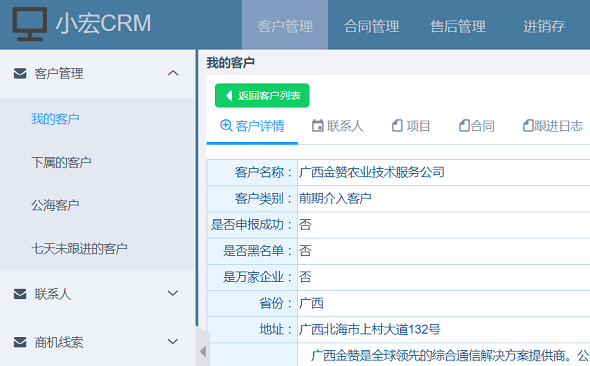Click the 商机线索 sidebar section header
590x366 pixels.
tap(97, 342)
